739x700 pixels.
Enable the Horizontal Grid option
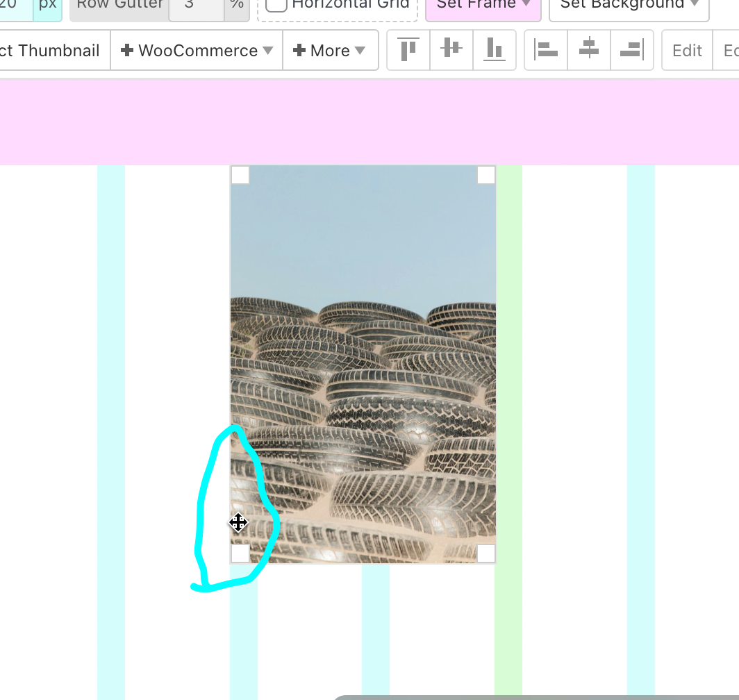[x=276, y=3]
